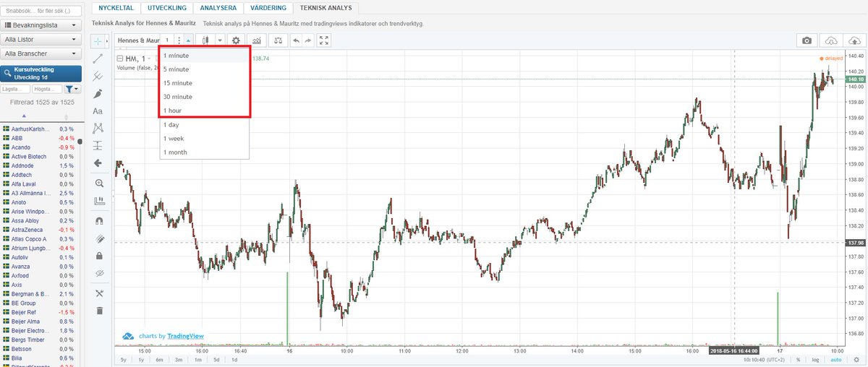The width and height of the screenshot is (868, 367).
Task: Select ABB in the stock list
Action: point(17,138)
